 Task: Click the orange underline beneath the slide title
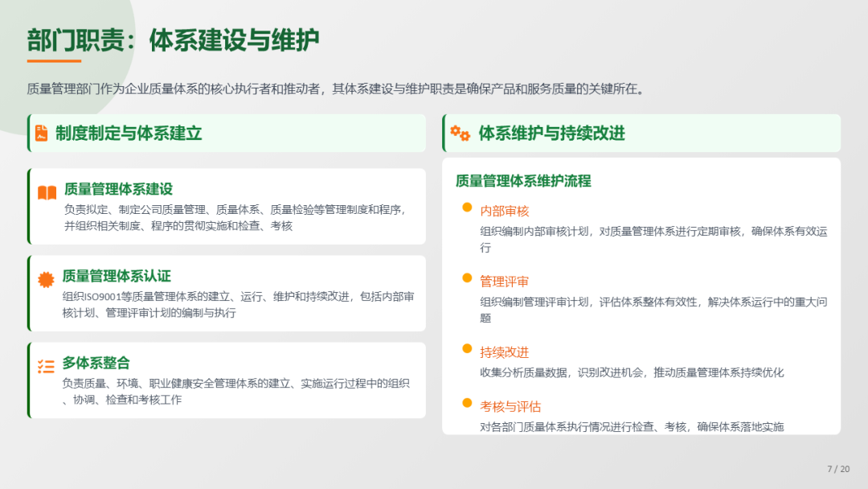pyautogui.click(x=54, y=61)
